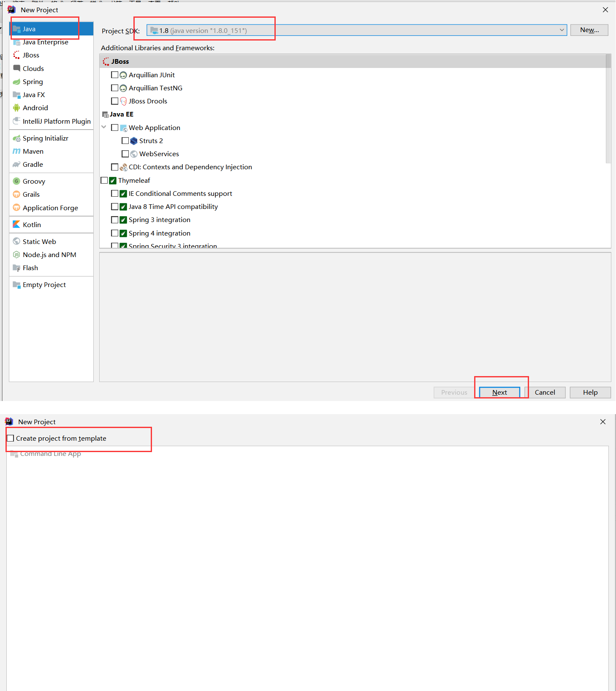Check the JBoss Drools box
The width and height of the screenshot is (616, 691).
(x=114, y=101)
